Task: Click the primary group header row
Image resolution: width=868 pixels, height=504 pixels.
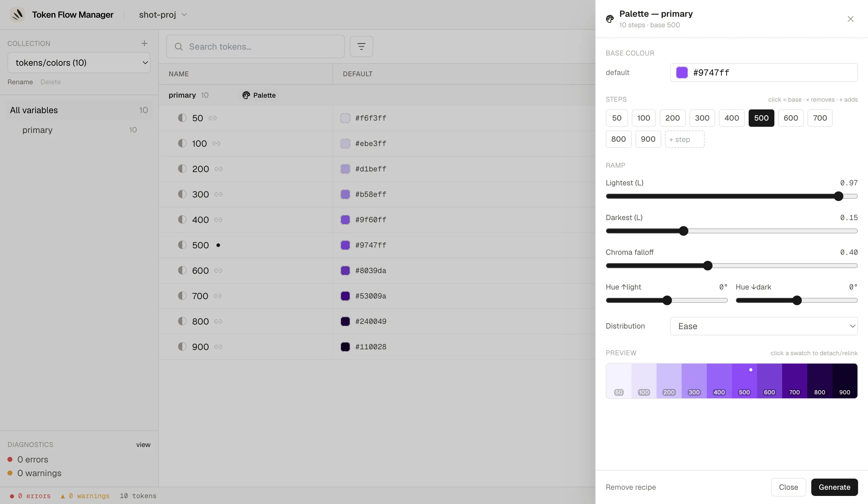Action: [x=377, y=95]
